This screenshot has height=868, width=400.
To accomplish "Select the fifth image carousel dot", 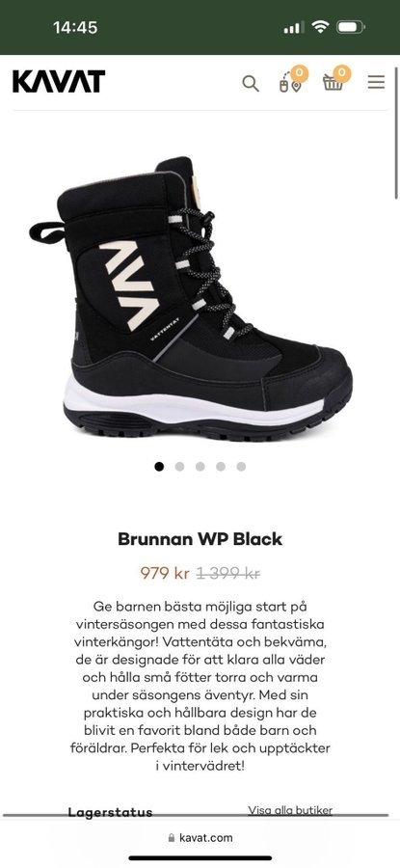I will tap(241, 467).
